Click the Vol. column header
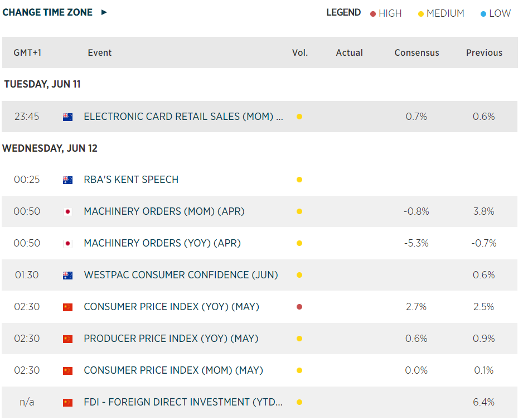 (x=300, y=53)
